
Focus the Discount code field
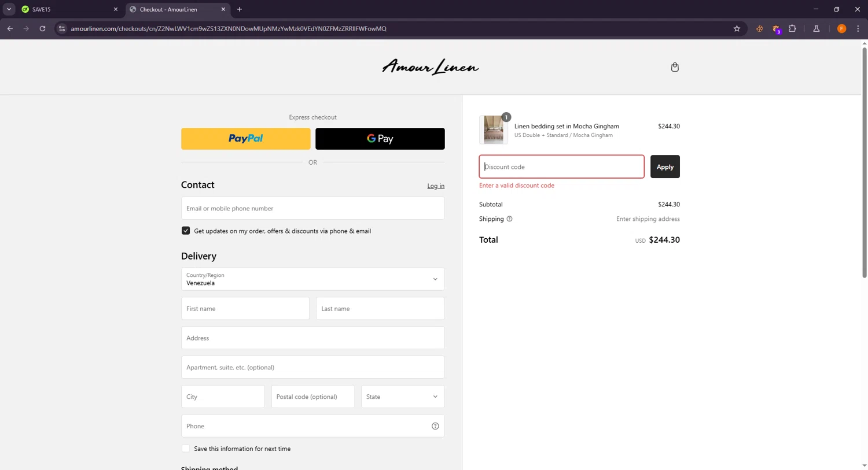tap(561, 166)
